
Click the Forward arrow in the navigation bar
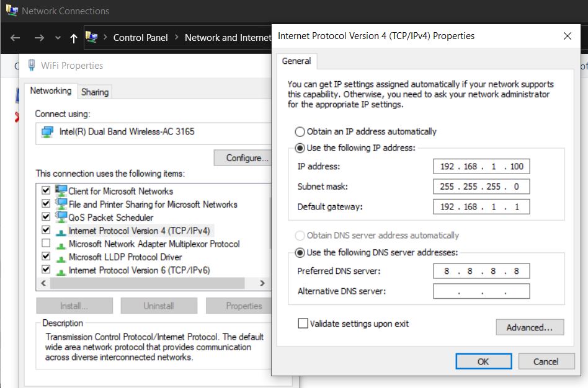pos(39,38)
